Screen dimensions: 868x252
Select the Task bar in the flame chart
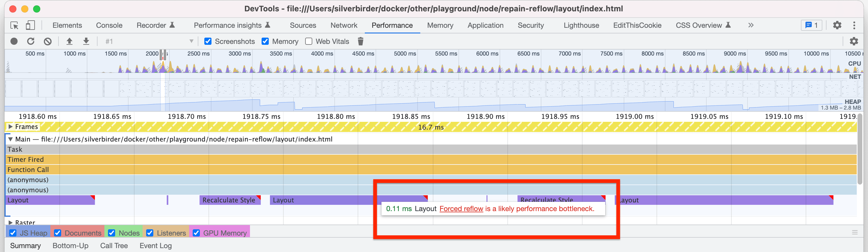click(431, 150)
